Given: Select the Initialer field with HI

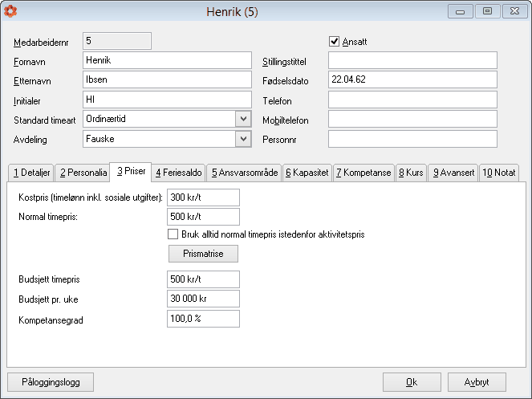Looking at the screenshot, I should [167, 100].
